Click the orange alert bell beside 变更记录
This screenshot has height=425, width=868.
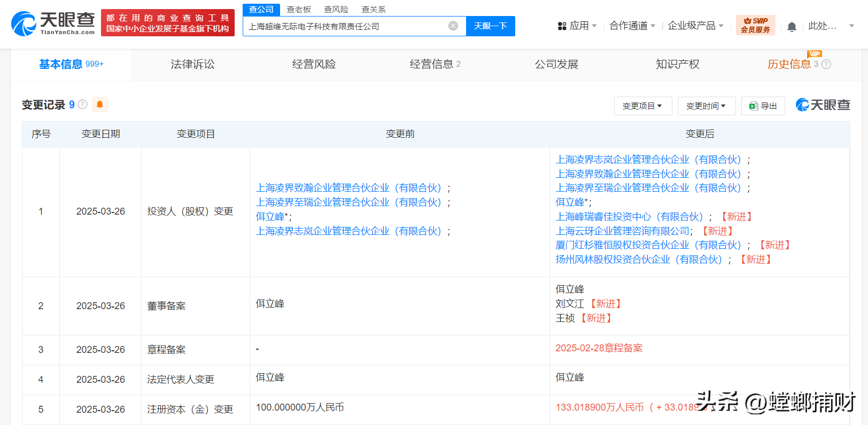[x=100, y=105]
